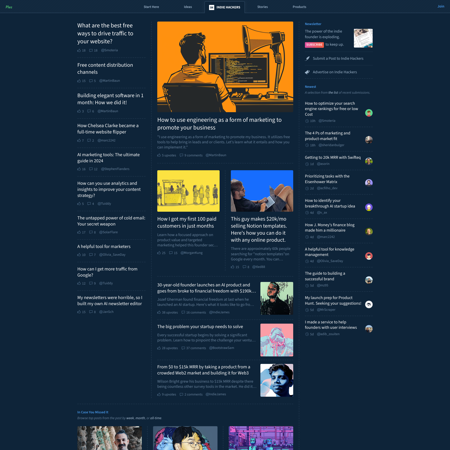Open comments on Free content distribution channels
The width and height of the screenshot is (450, 450).
[91, 81]
